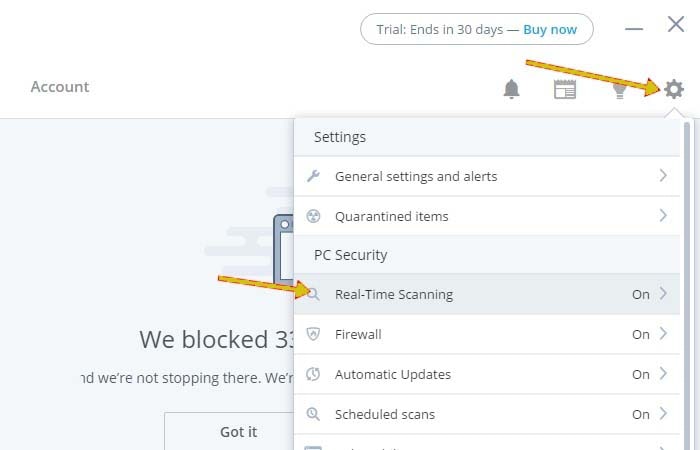Click the lightbulb tips icon
The image size is (700, 450).
pos(619,90)
